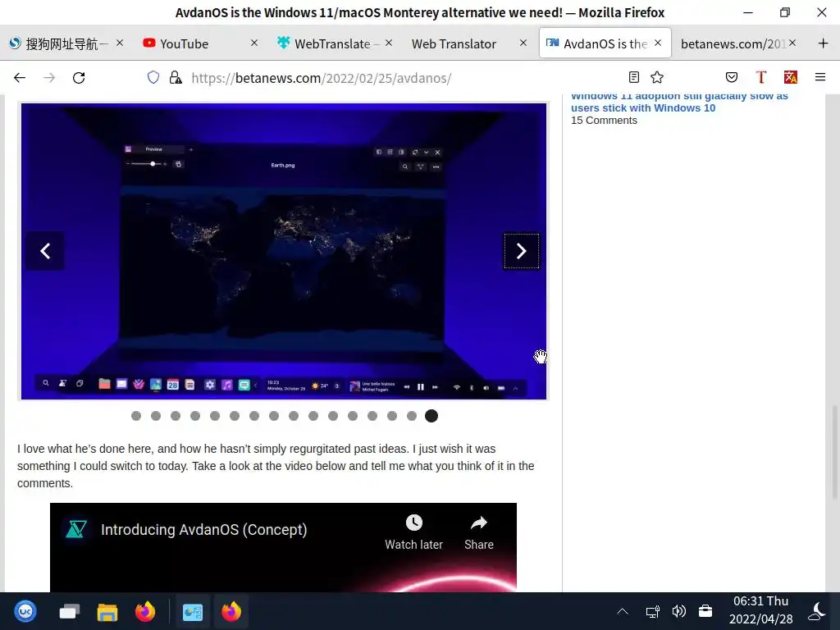Click Watch later on the video
Image resolution: width=840 pixels, height=630 pixels.
(413, 532)
